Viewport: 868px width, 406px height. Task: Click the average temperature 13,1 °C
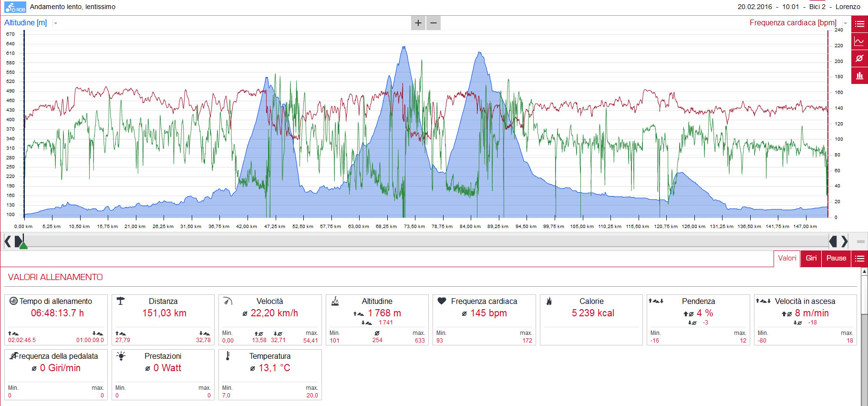(x=274, y=368)
